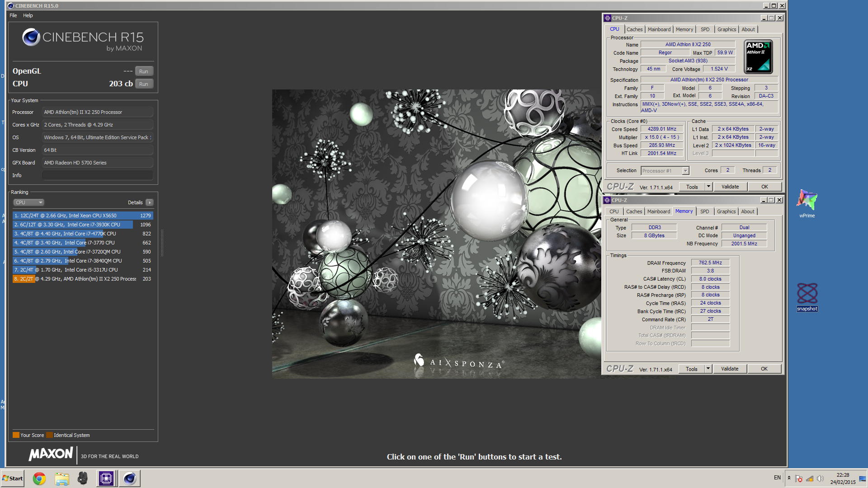Select ranking row Core i7-3930K
868x488 pixels.
tap(83, 225)
